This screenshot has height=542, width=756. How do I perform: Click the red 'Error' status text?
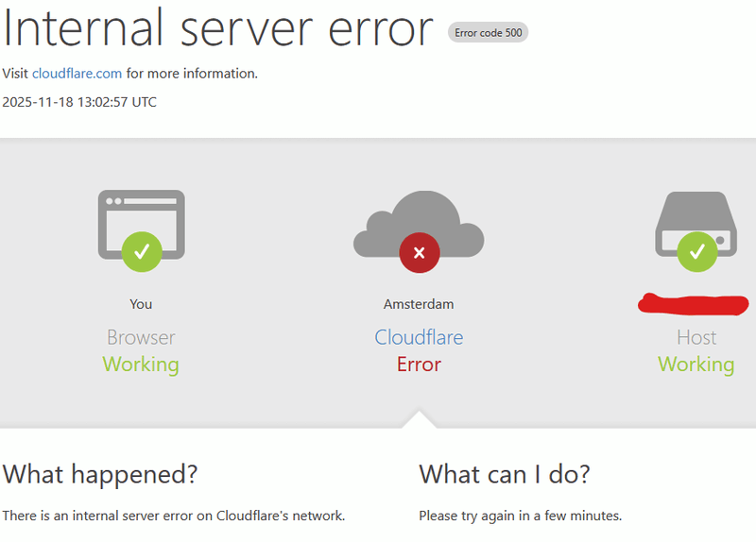tap(419, 364)
